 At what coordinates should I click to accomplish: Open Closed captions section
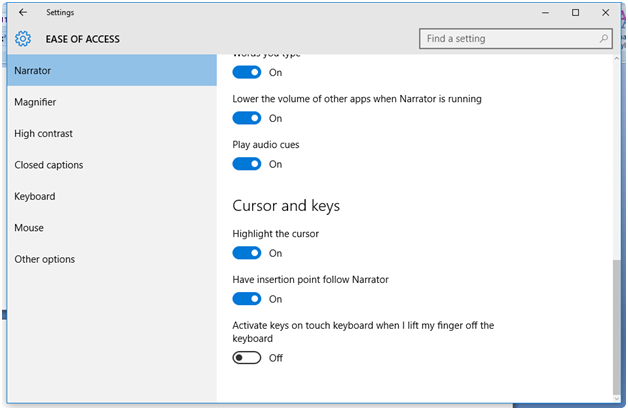(x=49, y=165)
